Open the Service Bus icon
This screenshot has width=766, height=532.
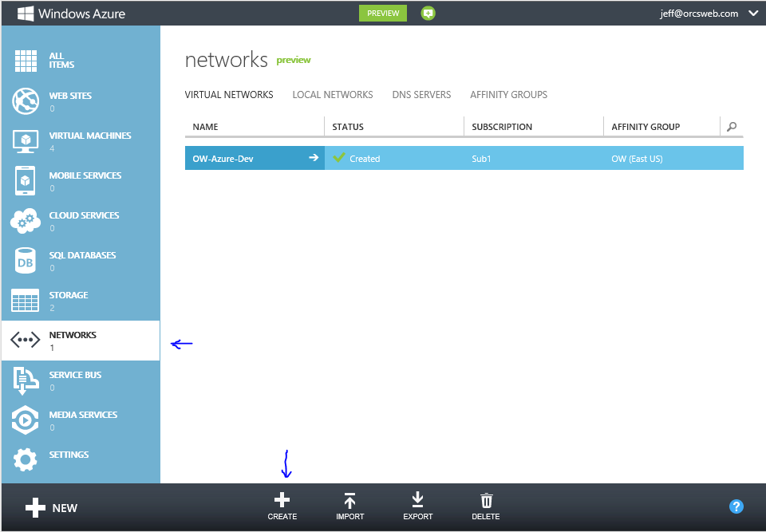tap(26, 380)
